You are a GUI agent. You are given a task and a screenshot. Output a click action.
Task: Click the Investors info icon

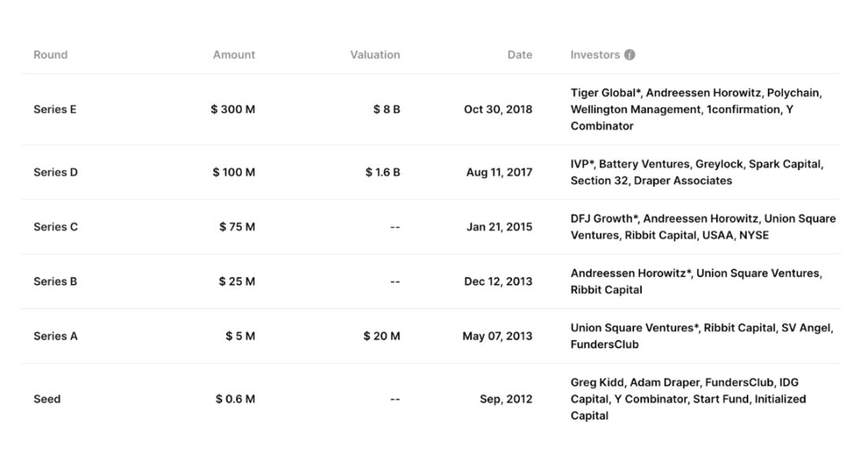click(x=630, y=55)
